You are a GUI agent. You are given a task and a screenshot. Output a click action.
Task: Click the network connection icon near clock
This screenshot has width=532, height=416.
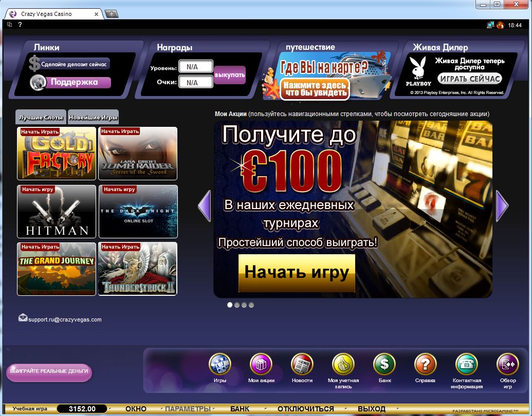click(490, 25)
